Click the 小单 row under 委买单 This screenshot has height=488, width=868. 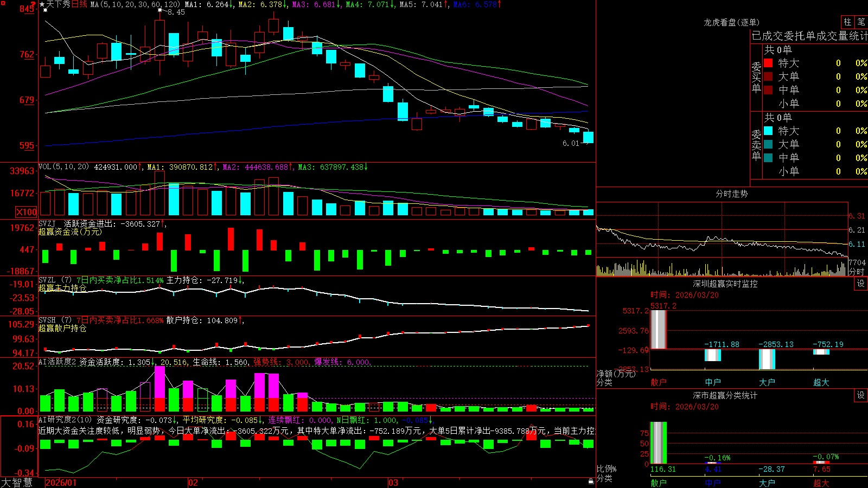pos(815,104)
